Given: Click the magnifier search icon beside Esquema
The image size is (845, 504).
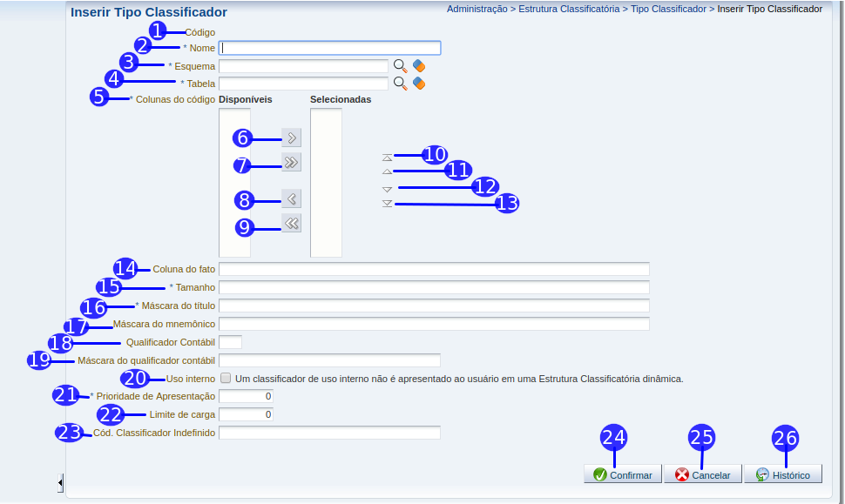Looking at the screenshot, I should (x=400, y=66).
